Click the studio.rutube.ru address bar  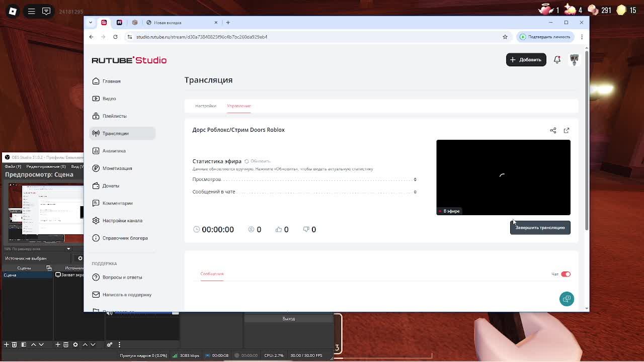tap(317, 37)
